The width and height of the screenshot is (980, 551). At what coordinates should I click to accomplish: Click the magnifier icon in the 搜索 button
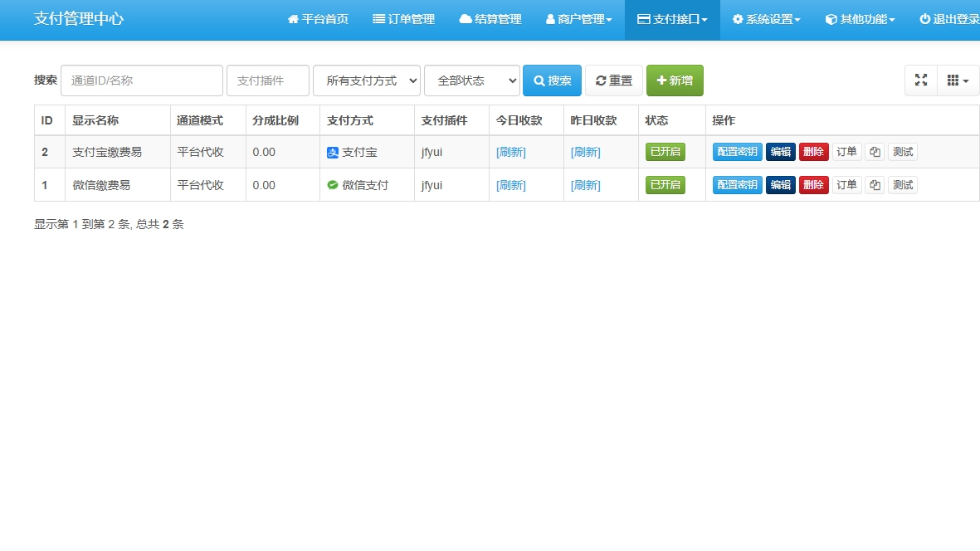(x=539, y=80)
